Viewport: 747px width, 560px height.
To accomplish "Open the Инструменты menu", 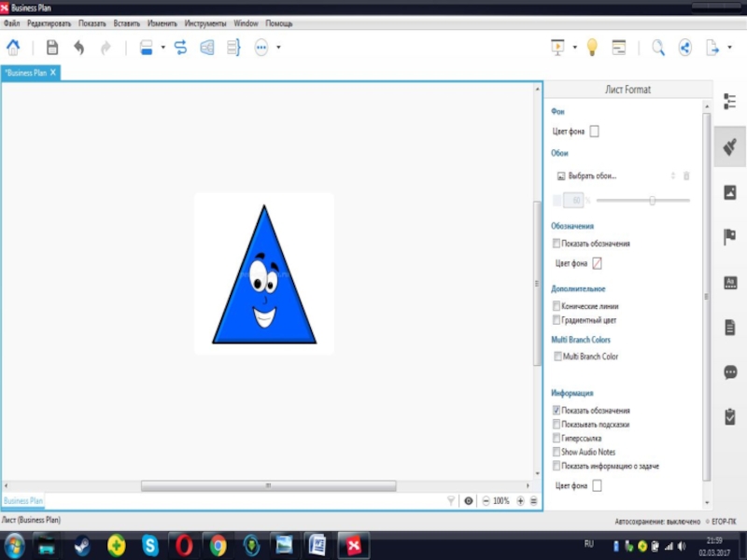I will [x=204, y=22].
